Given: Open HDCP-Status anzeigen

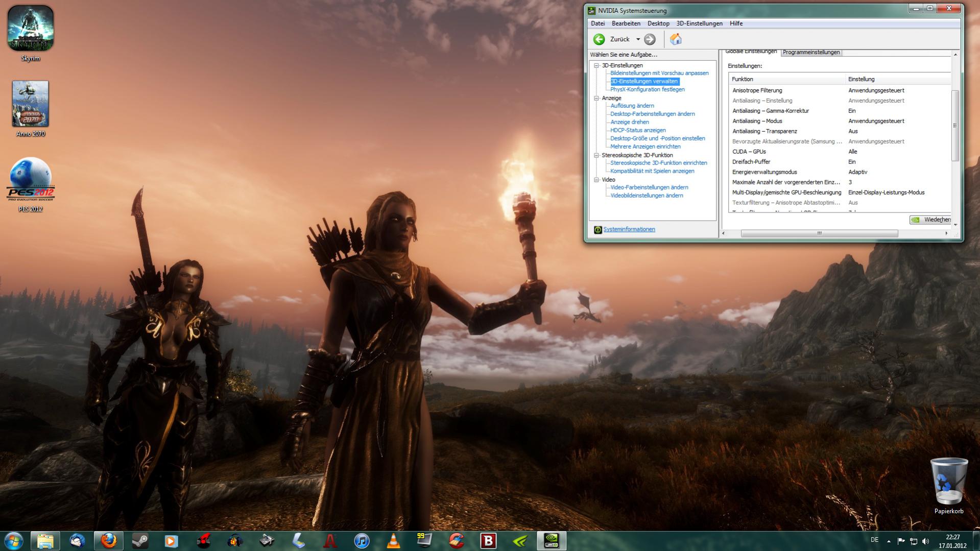Looking at the screenshot, I should pos(638,130).
